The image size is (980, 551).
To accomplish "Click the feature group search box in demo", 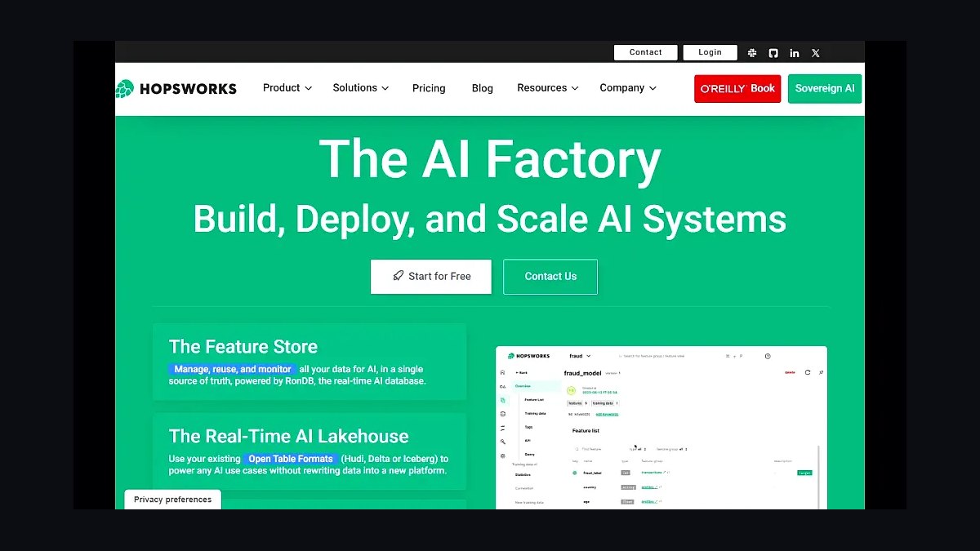I will click(652, 356).
